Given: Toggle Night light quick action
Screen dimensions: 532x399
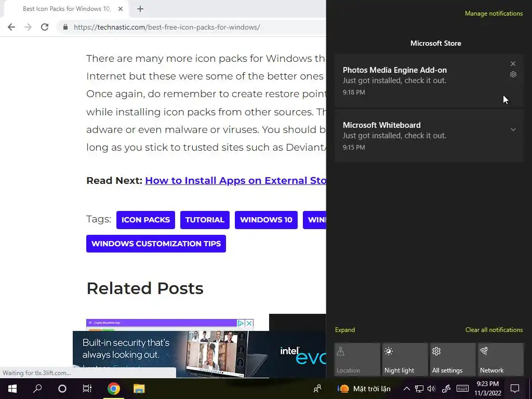Looking at the screenshot, I should (x=405, y=360).
